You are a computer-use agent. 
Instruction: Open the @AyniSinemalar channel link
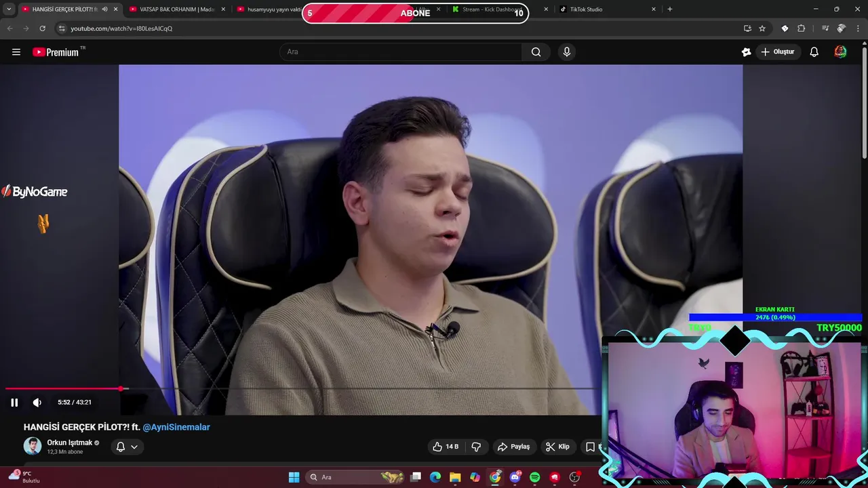(176, 428)
